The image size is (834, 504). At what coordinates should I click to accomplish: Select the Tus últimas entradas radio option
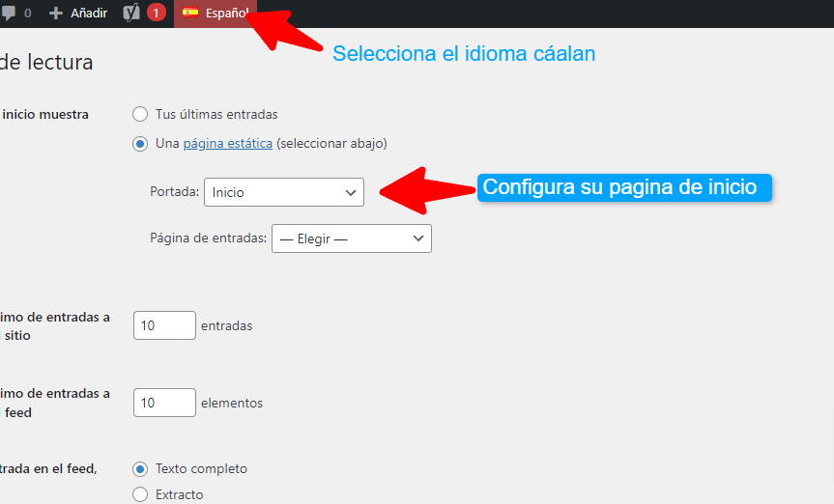pos(140,114)
